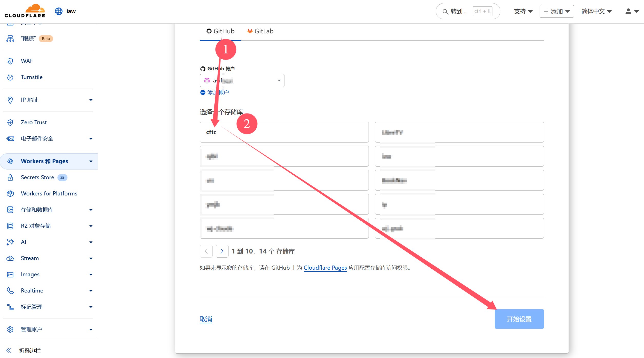Click the Secrets Store lock icon
The width and height of the screenshot is (644, 358).
(x=10, y=177)
